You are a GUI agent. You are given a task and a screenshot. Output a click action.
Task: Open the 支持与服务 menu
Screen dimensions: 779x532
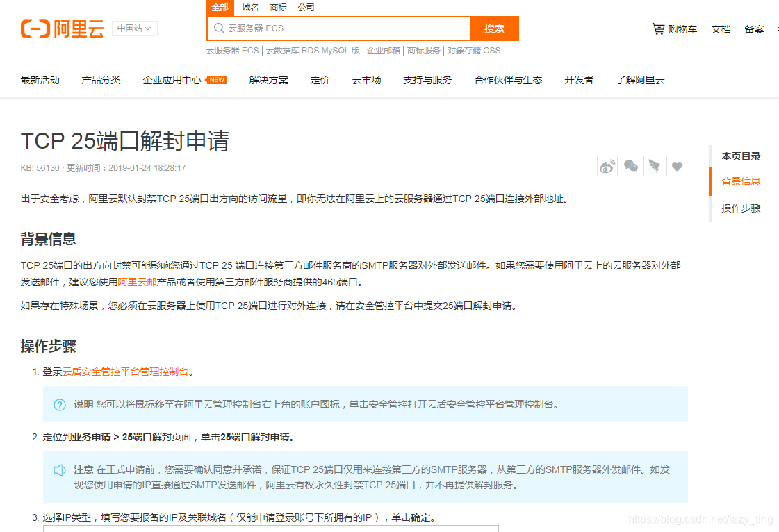pyautogui.click(x=427, y=80)
